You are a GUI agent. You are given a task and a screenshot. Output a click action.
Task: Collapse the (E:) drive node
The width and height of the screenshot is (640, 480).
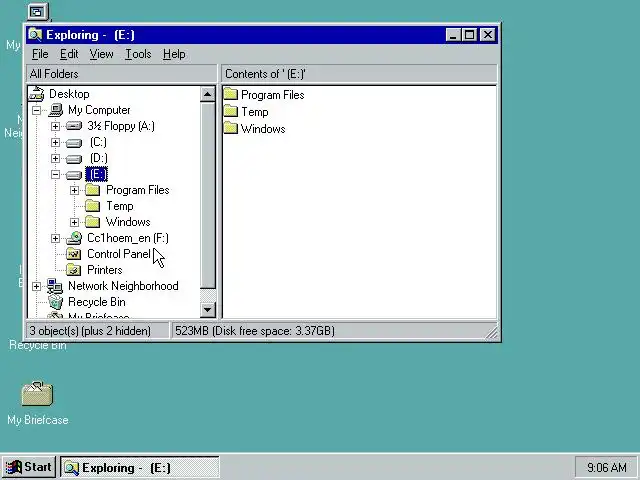point(55,175)
